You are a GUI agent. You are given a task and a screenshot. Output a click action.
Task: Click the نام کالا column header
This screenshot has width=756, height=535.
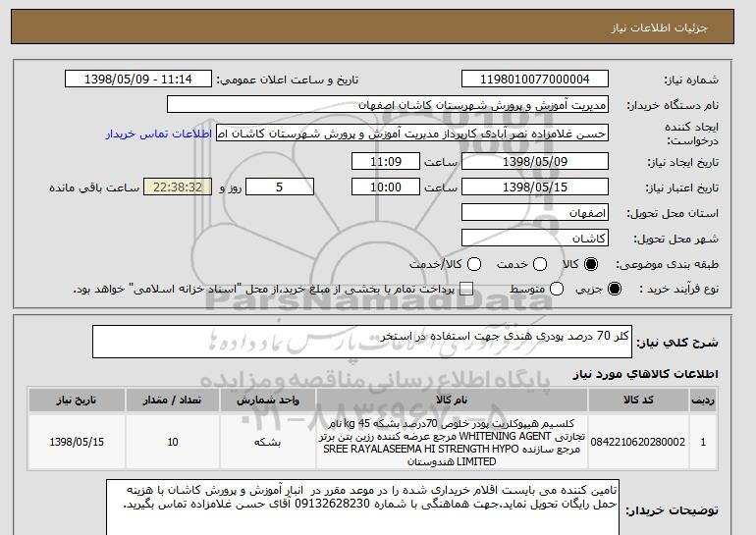(452, 401)
